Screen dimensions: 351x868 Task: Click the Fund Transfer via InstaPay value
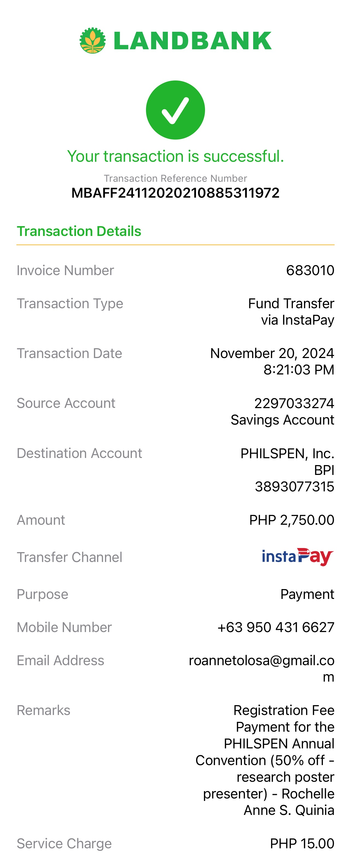291,312
